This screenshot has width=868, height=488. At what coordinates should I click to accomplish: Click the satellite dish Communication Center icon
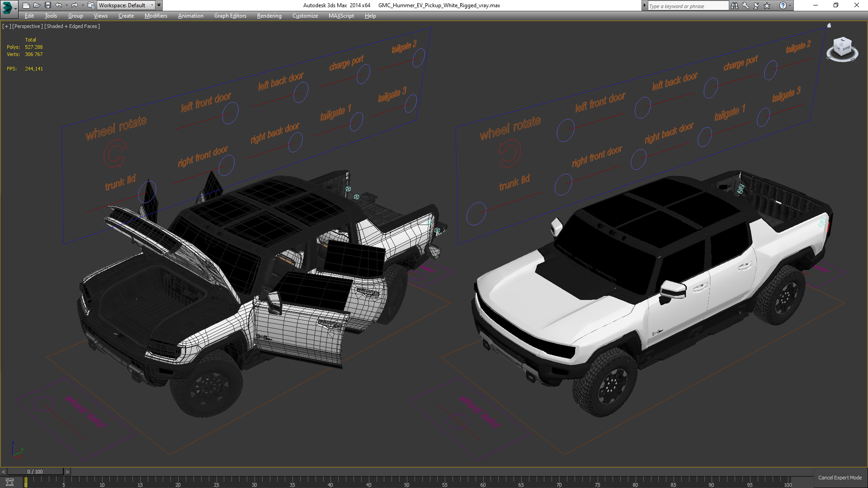(756, 5)
